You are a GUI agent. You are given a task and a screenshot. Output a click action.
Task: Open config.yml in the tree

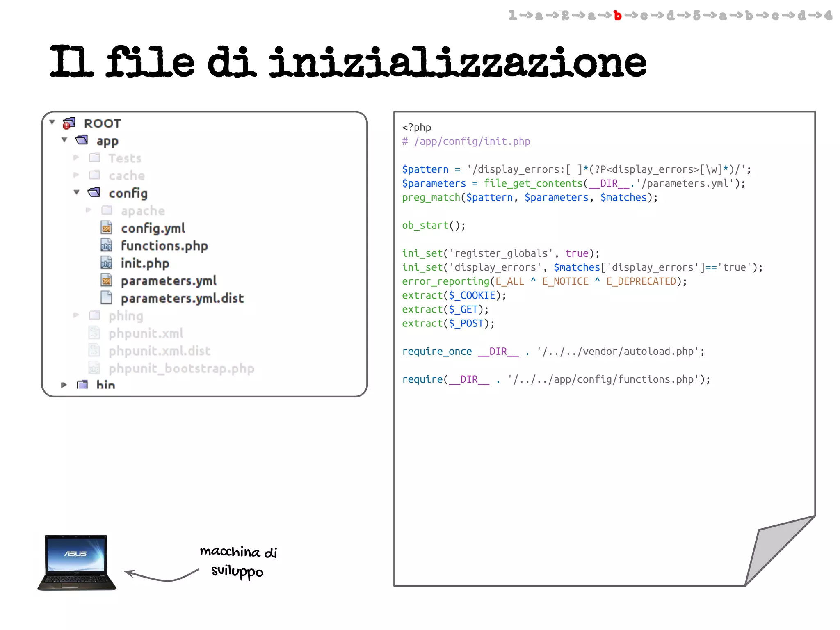153,228
